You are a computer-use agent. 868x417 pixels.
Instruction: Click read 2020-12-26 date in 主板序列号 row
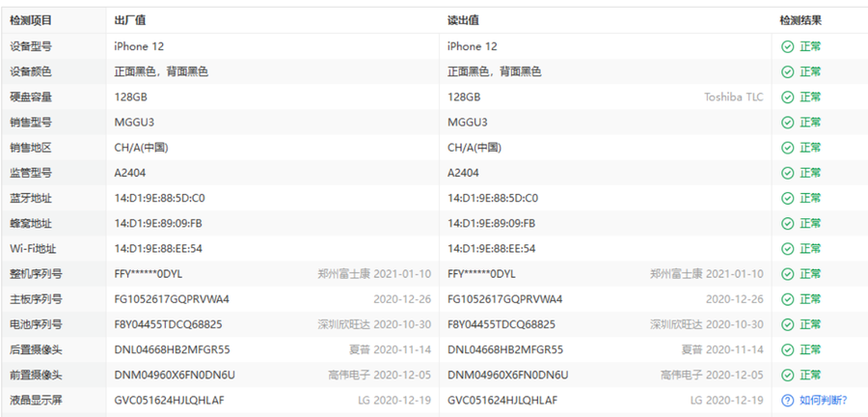click(735, 299)
